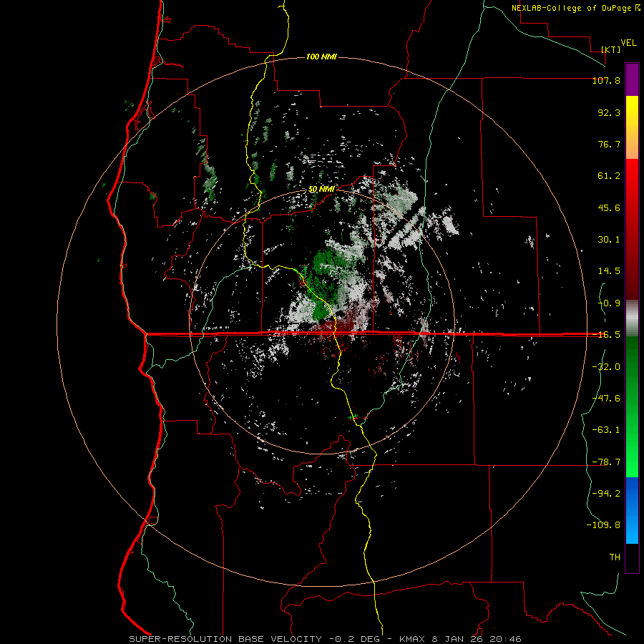Click the -78.7 velocity scale value

point(606,462)
